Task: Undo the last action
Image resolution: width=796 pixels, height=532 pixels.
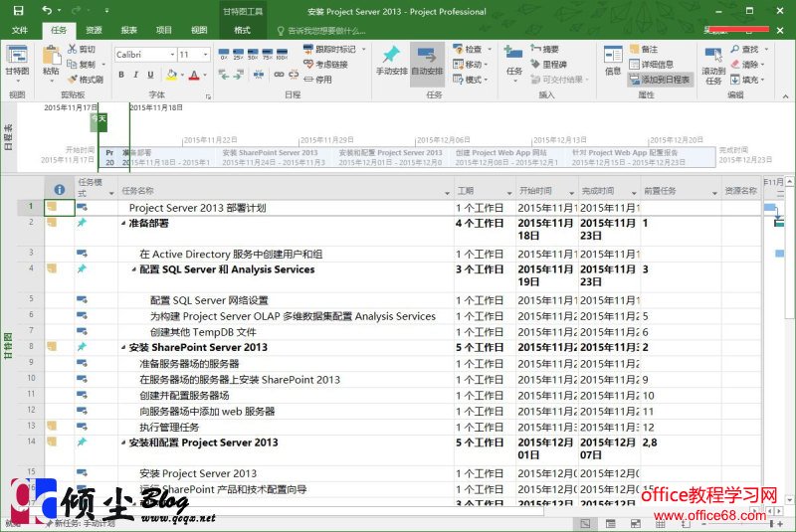Action: tap(47, 10)
